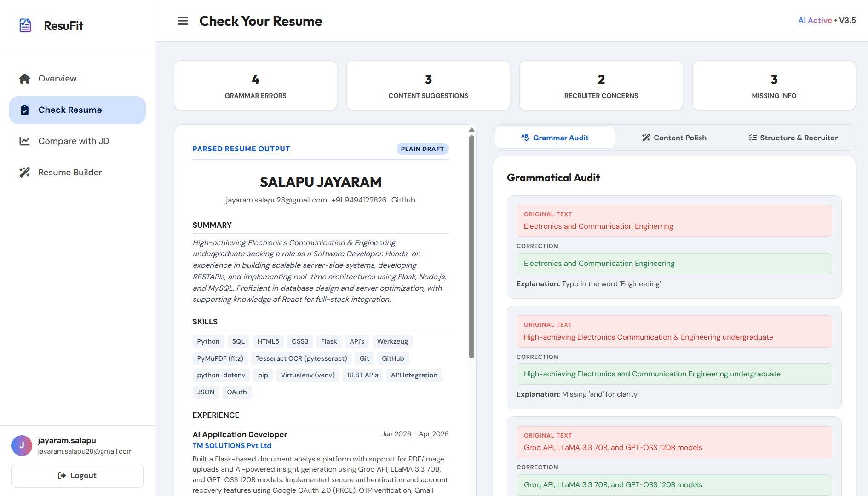Click the PyMuPDF (fitz) skill tag
This screenshot has height=496, width=868.
pyautogui.click(x=220, y=358)
